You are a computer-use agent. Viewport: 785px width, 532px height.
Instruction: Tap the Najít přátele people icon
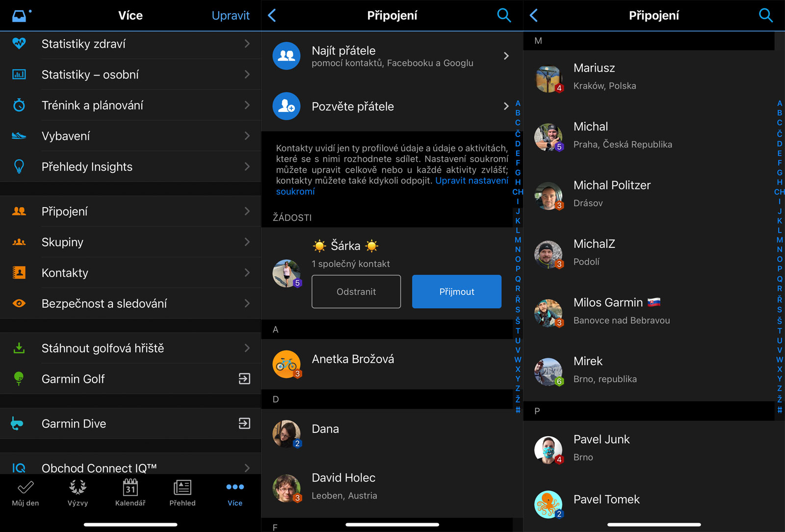pos(287,56)
